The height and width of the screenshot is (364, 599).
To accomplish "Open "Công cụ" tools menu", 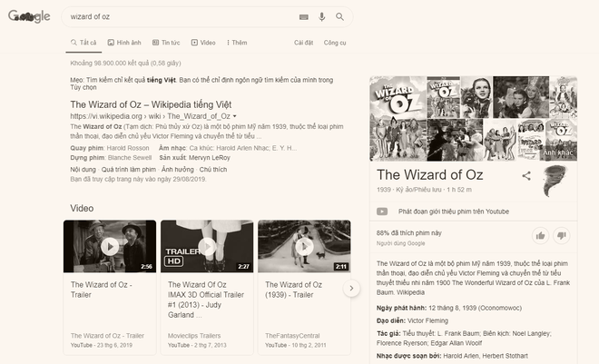I will point(335,43).
